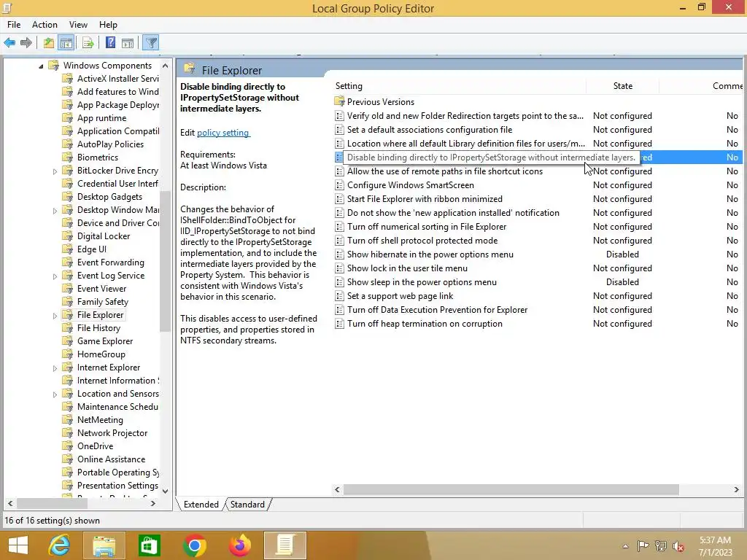This screenshot has height=560, width=747.
Task: Open the Help menu
Action: (108, 25)
